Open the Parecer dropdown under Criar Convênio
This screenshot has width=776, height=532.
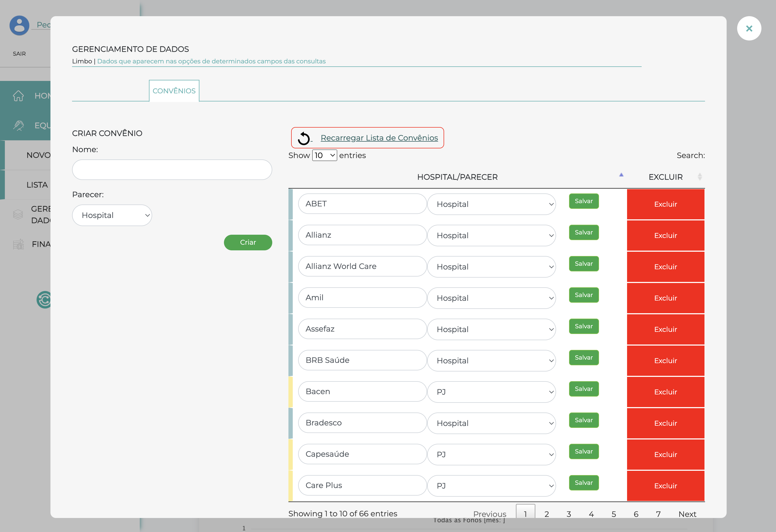(112, 215)
